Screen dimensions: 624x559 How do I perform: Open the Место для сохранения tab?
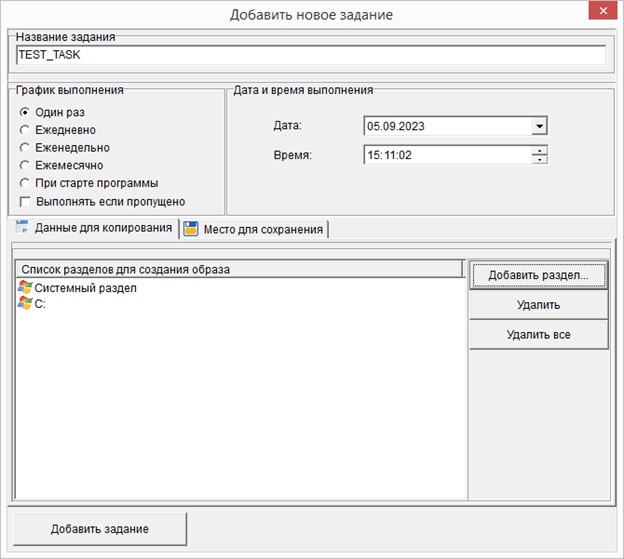coord(255,230)
